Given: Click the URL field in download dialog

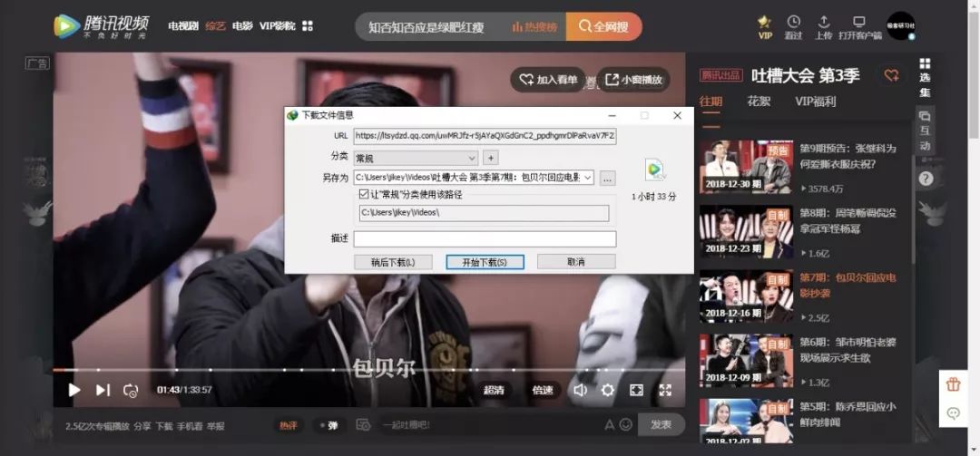Looking at the screenshot, I should (485, 136).
